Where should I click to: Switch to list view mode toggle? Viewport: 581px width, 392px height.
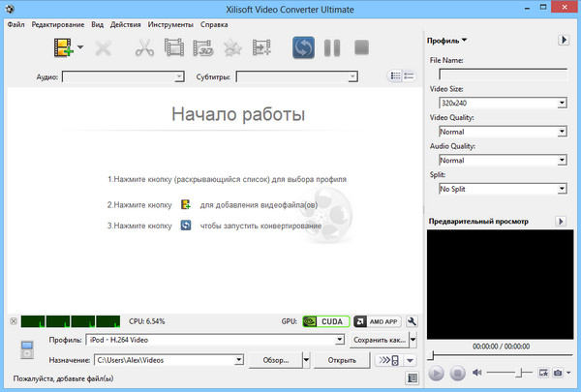[395, 75]
